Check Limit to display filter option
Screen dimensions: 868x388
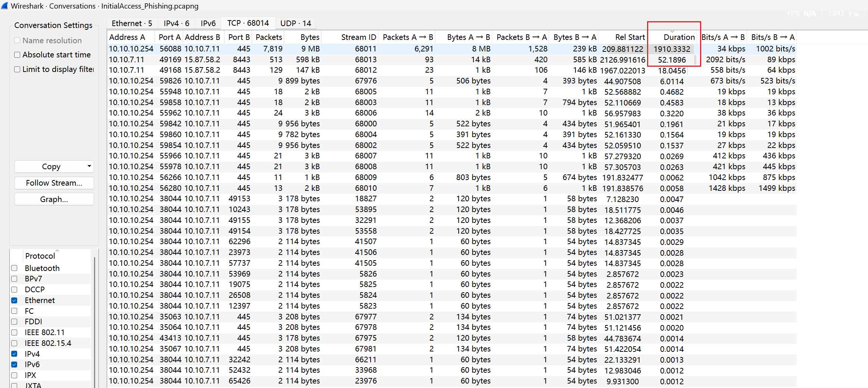17,69
